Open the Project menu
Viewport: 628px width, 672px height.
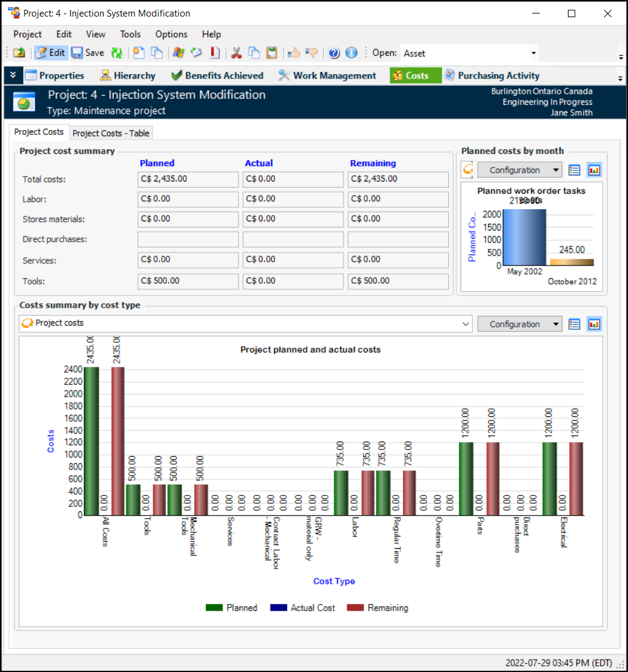coord(28,34)
